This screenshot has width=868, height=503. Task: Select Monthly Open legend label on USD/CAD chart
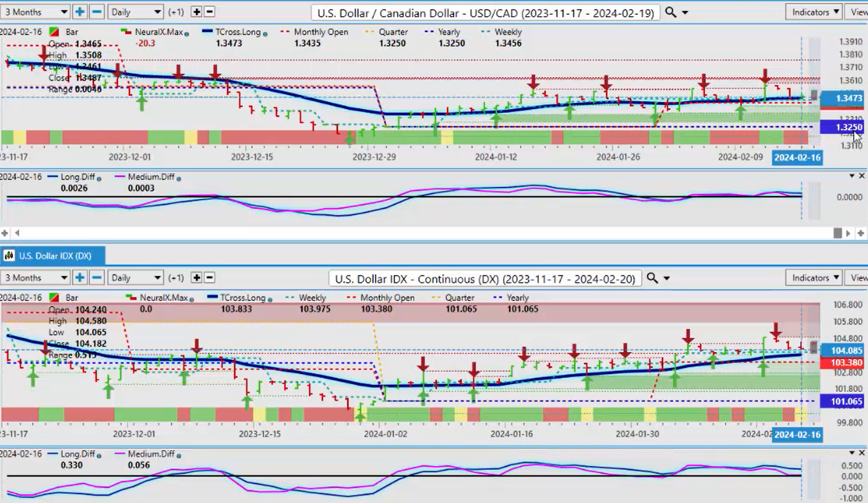click(321, 31)
